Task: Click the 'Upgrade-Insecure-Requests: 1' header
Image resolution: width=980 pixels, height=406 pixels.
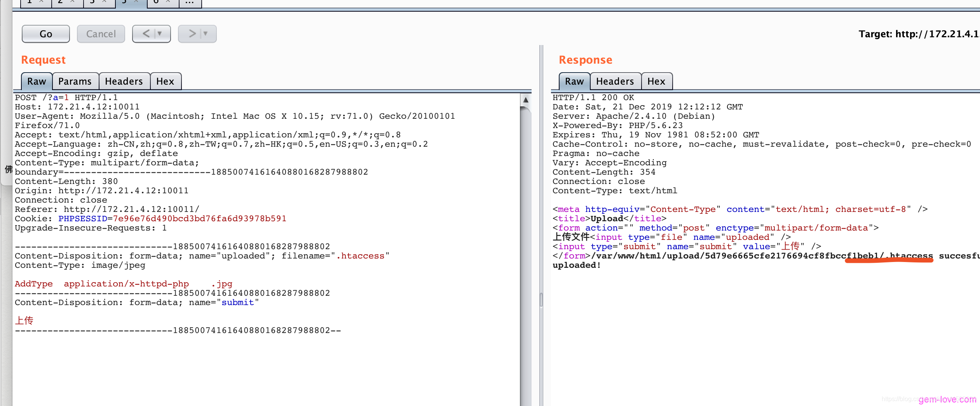Action: coord(91,228)
